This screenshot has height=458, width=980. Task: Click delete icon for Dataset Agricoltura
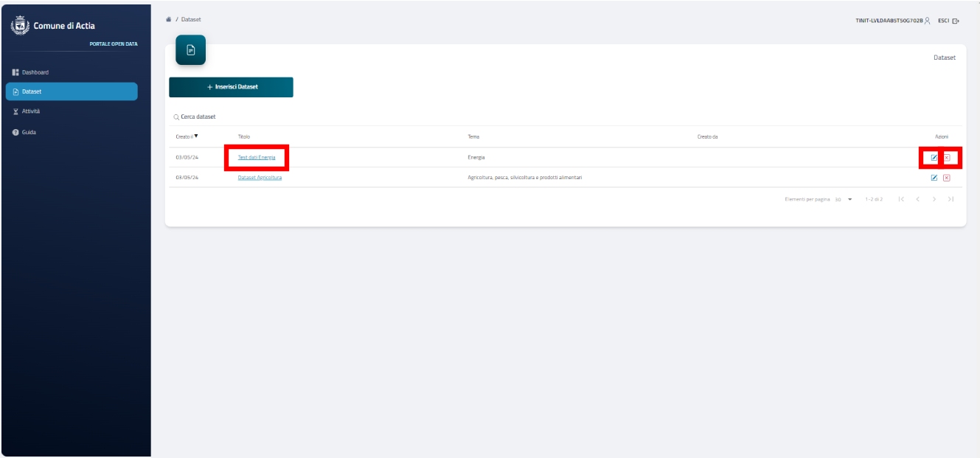[x=947, y=178]
